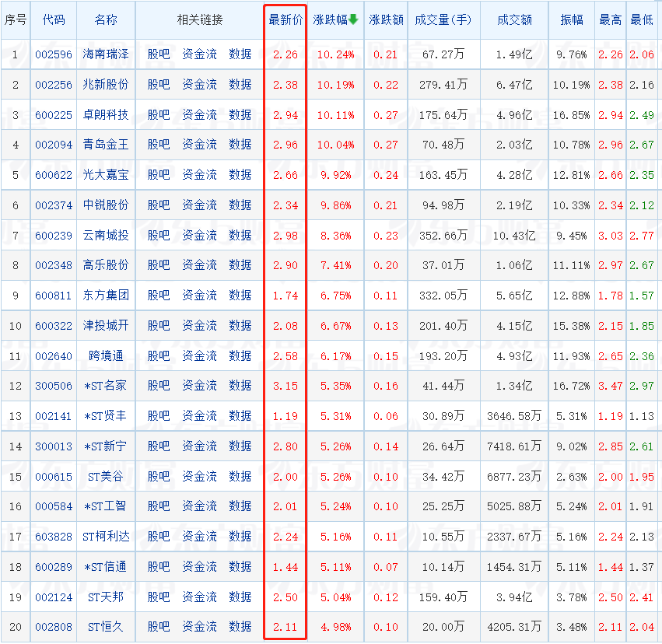Open 数据 link for 光大嘉宝
Image resolution: width=662 pixels, height=644 pixels.
pos(240,175)
